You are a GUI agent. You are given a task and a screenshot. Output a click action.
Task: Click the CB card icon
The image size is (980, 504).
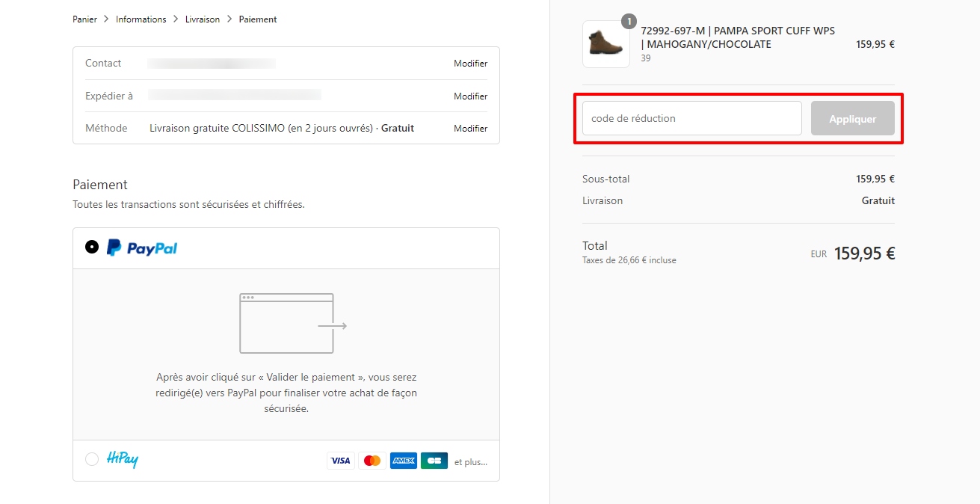(434, 461)
